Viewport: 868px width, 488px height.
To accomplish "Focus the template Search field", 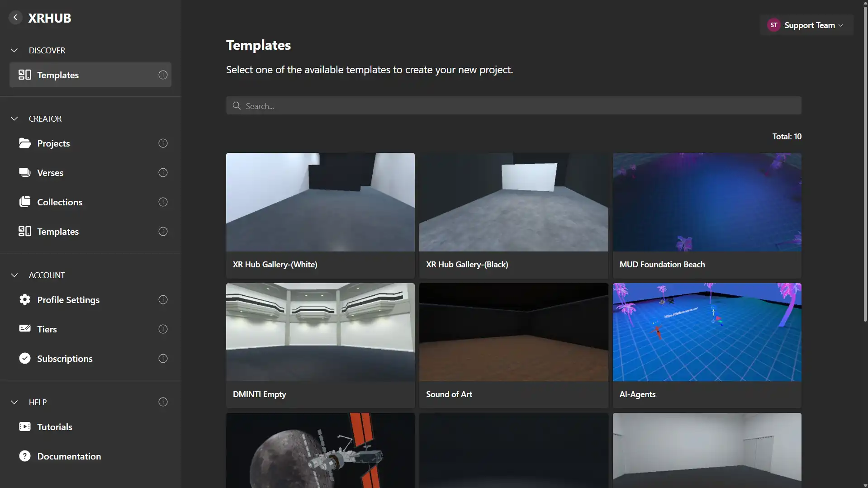I will 513,106.
